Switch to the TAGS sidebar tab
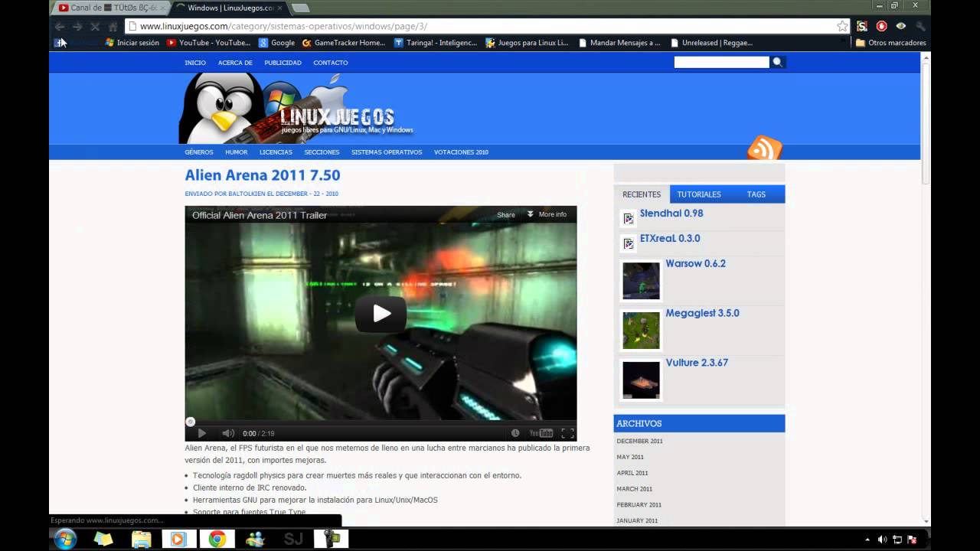 point(756,194)
